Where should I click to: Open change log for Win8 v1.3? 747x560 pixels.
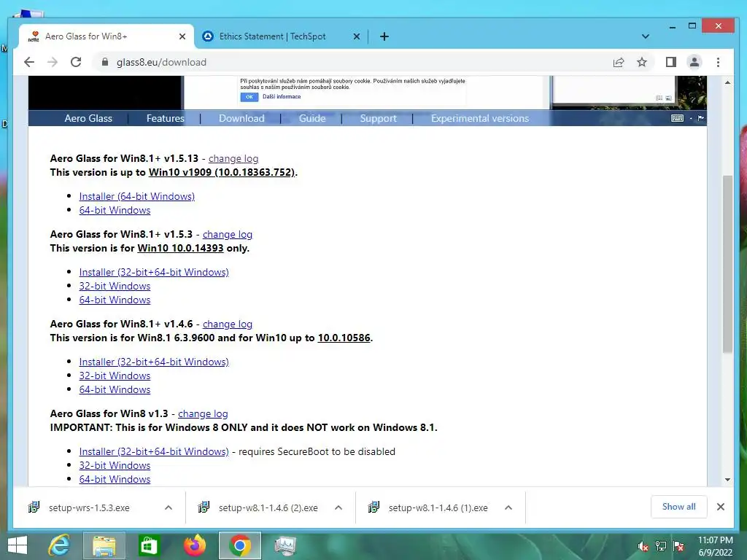point(203,414)
